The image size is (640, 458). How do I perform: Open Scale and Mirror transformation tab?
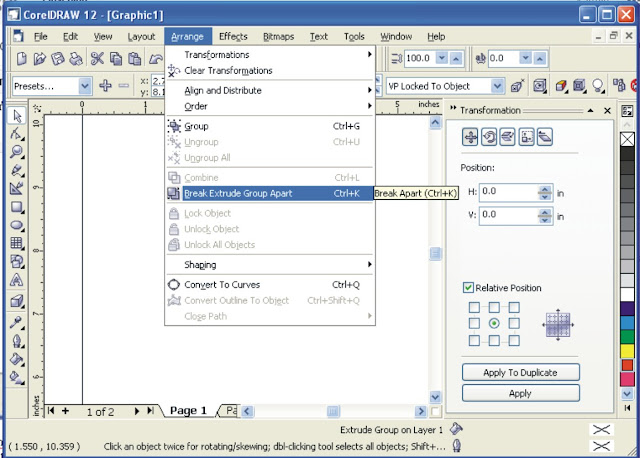pos(507,137)
